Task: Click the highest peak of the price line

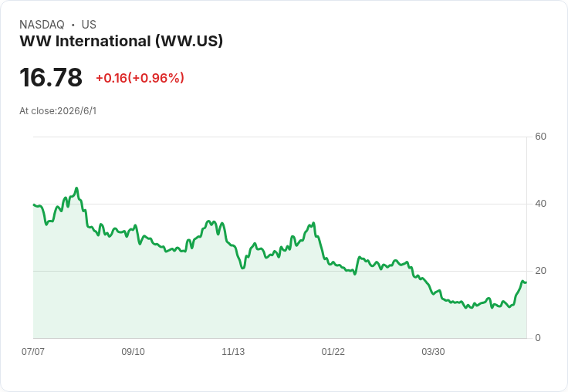Action: (x=76, y=188)
